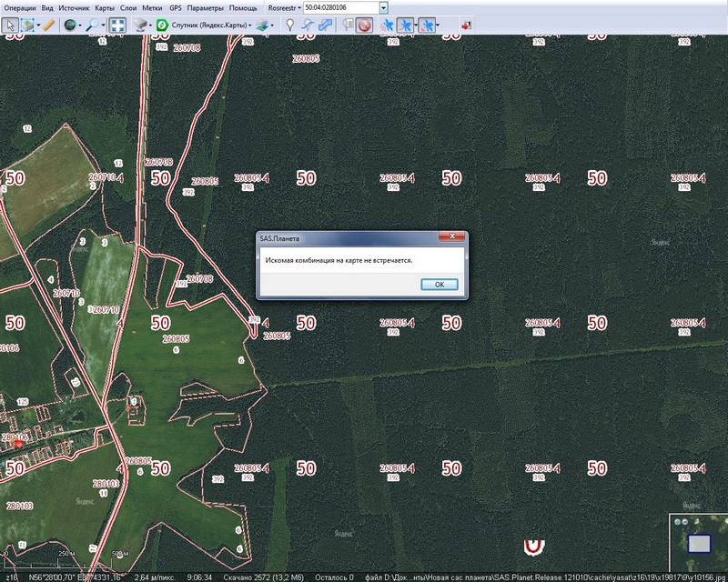The width and height of the screenshot is (728, 582).
Task: Click the add path line icon
Action: point(308,25)
